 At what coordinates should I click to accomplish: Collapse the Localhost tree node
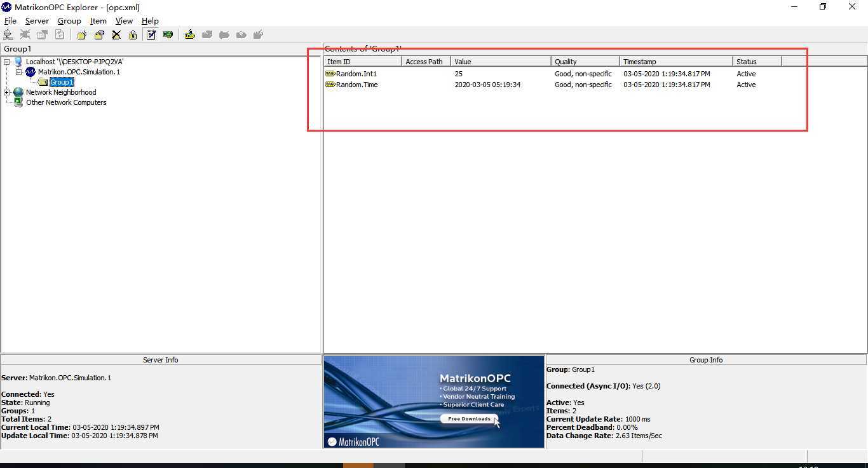(x=7, y=62)
